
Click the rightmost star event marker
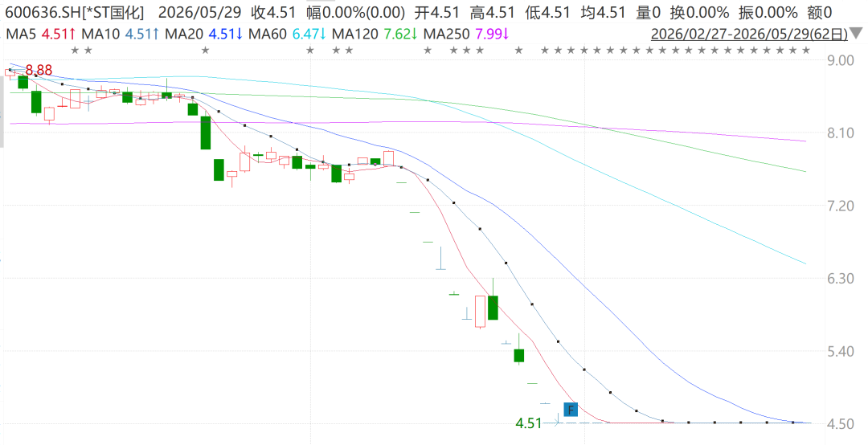tap(806, 51)
